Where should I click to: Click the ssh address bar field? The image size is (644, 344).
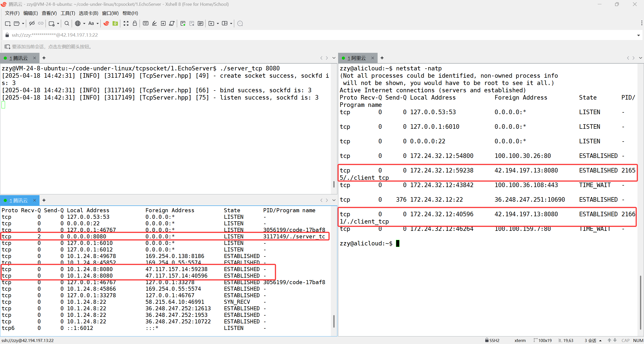tap(176, 35)
